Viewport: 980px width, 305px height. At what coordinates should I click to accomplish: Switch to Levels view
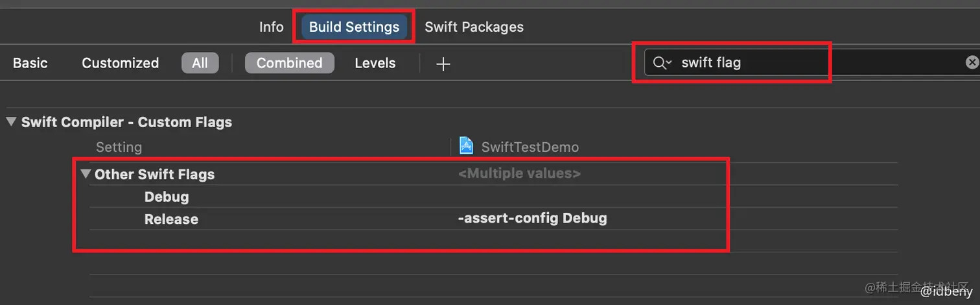click(375, 63)
